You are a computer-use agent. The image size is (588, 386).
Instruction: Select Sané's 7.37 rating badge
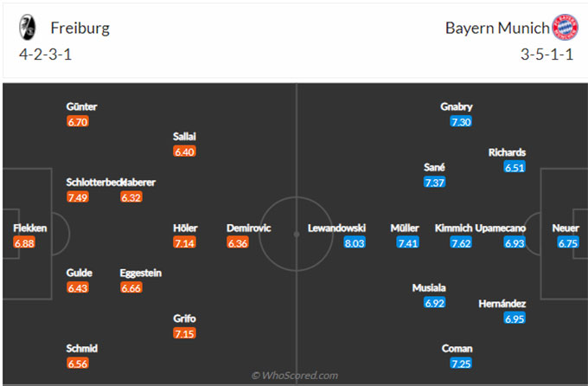pos(435,183)
